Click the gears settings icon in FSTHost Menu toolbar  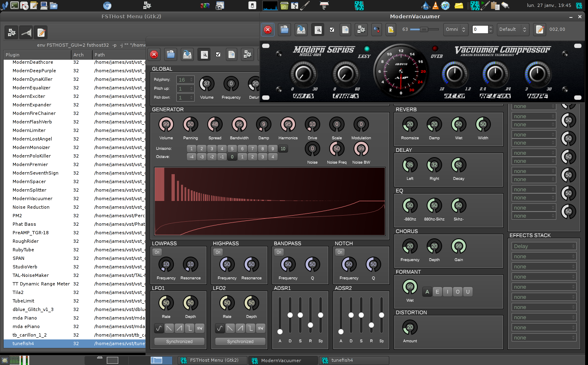pyautogui.click(x=12, y=33)
